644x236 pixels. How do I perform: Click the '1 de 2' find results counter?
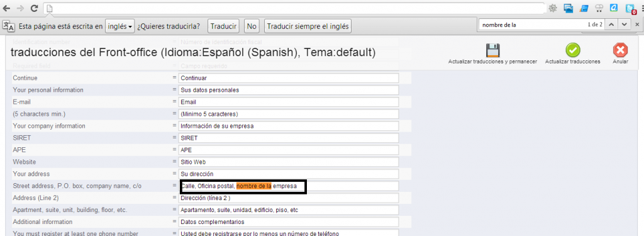[x=595, y=25]
